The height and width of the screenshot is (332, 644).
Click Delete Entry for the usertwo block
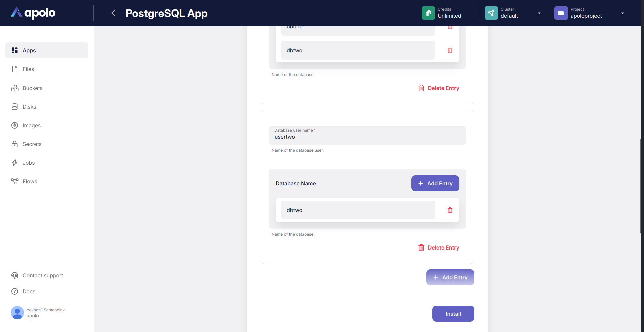[439, 247]
